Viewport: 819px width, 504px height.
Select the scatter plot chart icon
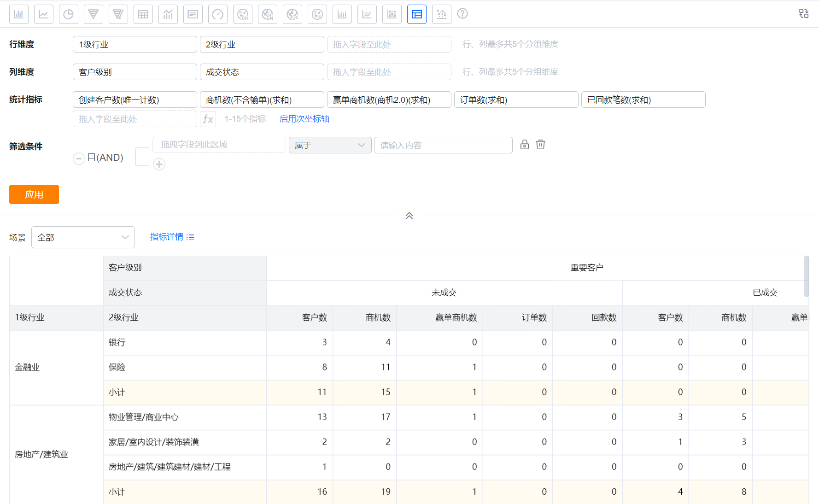click(442, 14)
